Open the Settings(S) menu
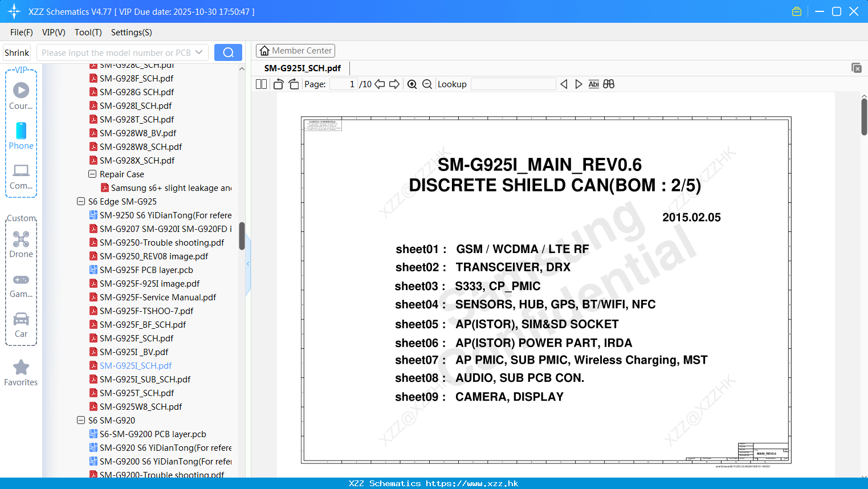This screenshot has height=489, width=868. tap(132, 32)
